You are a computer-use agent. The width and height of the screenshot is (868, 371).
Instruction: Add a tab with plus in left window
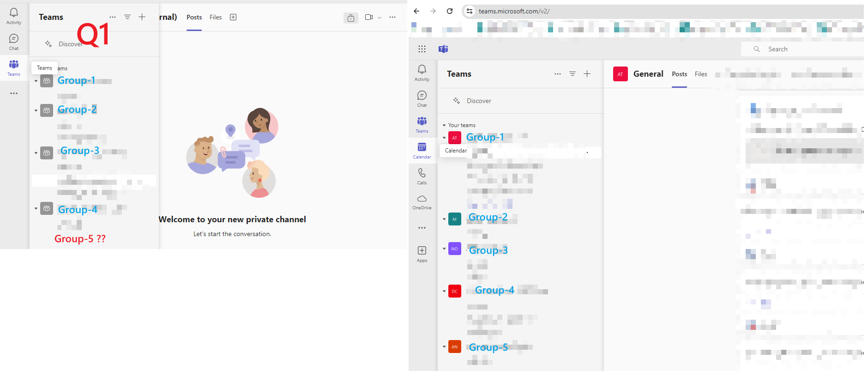[x=233, y=17]
